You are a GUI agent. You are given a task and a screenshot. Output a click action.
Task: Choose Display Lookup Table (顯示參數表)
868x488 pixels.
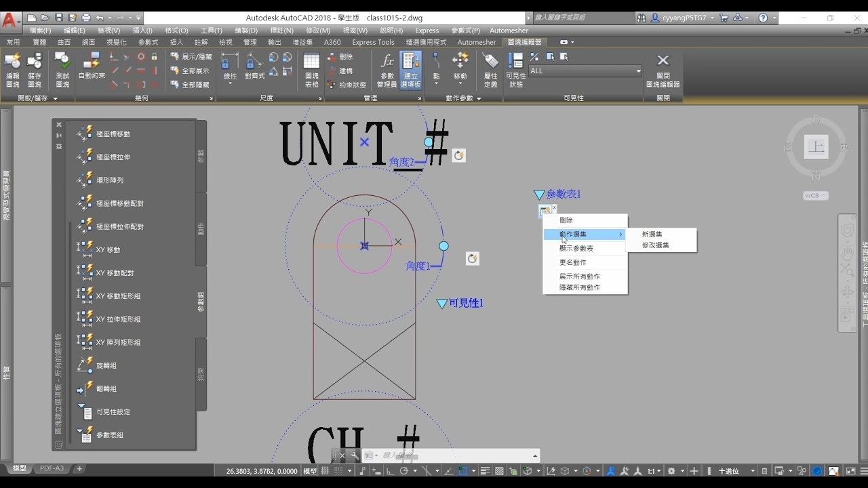pyautogui.click(x=585, y=248)
